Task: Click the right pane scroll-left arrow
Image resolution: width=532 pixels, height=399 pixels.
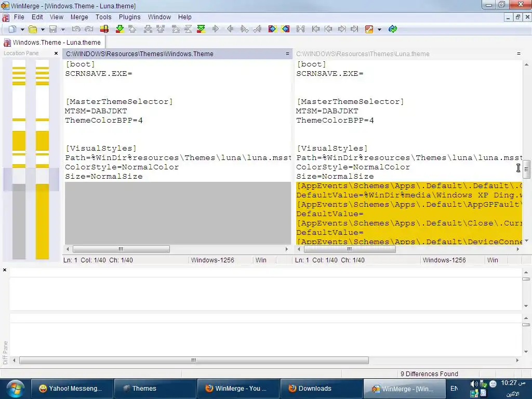Action: click(299, 249)
